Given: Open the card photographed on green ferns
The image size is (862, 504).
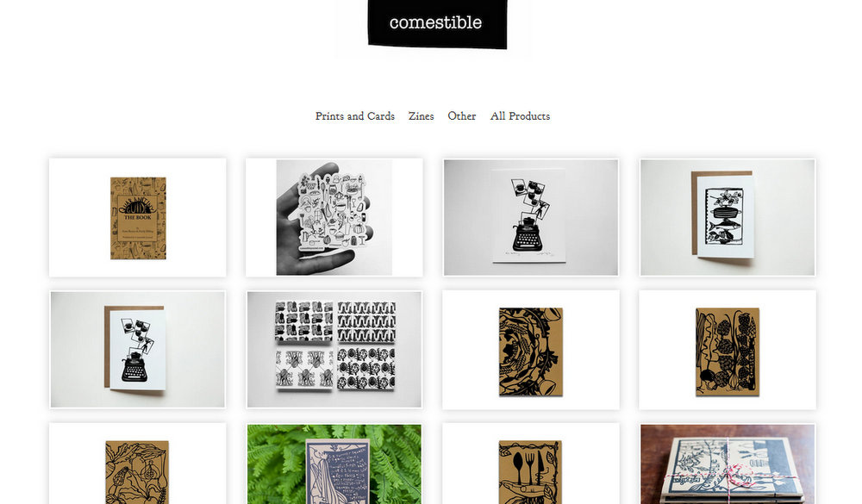Looking at the screenshot, I should (x=334, y=464).
